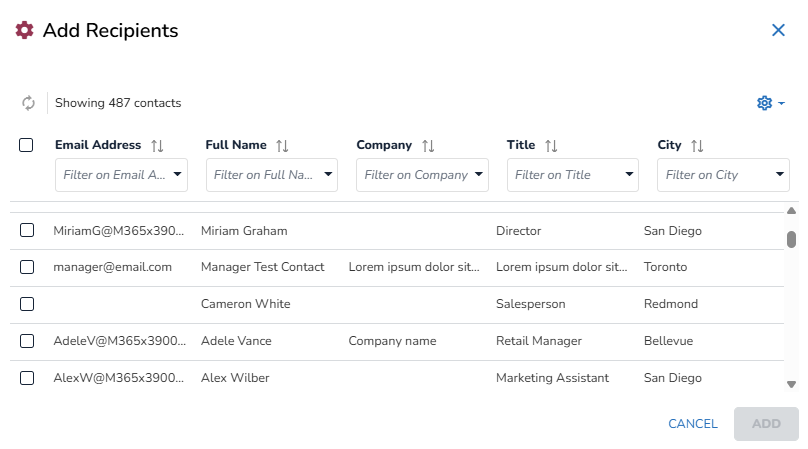Open the Filter on Company dropdown
Screen dimensions: 808x449
[x=479, y=175]
